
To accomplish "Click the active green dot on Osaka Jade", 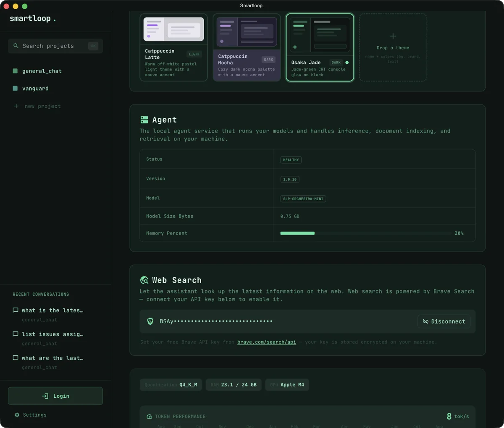I will point(347,63).
